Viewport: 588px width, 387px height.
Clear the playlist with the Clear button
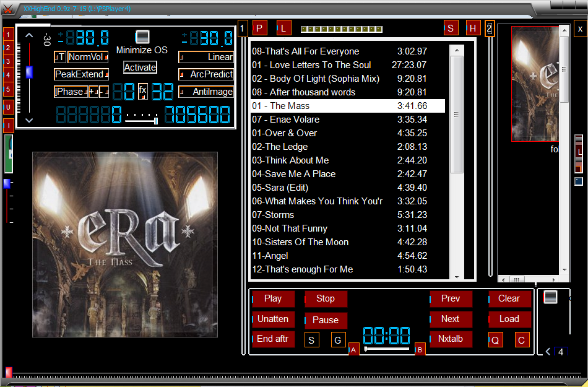pos(509,299)
